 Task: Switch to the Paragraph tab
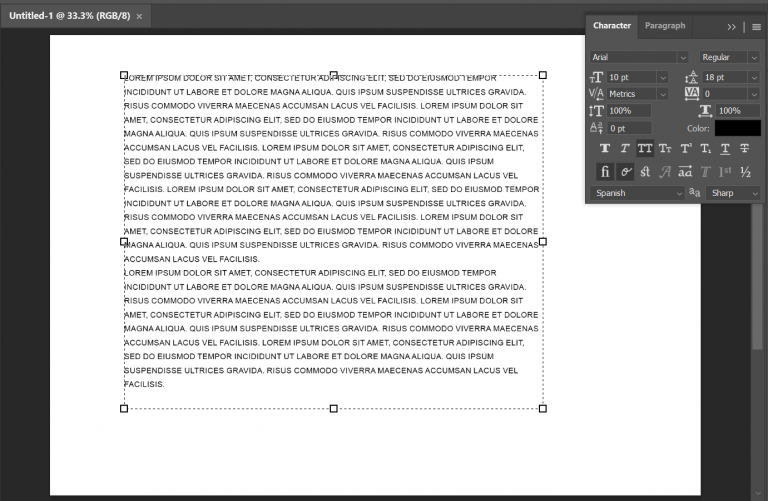click(665, 25)
